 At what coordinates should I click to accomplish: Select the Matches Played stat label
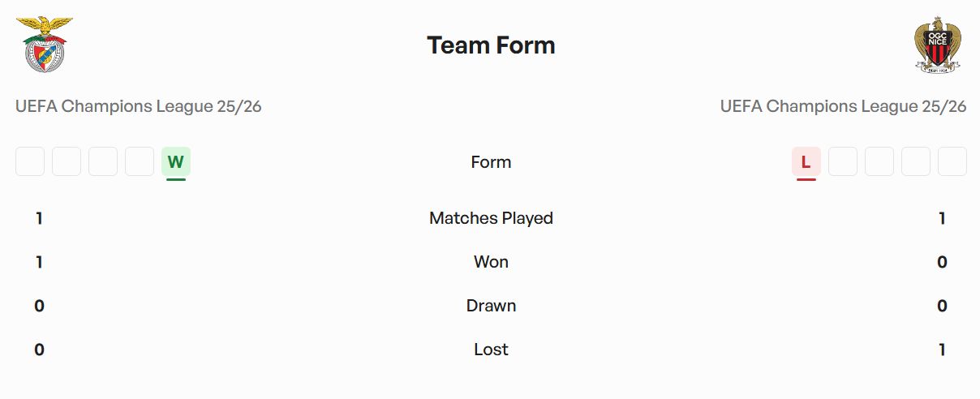(x=491, y=218)
